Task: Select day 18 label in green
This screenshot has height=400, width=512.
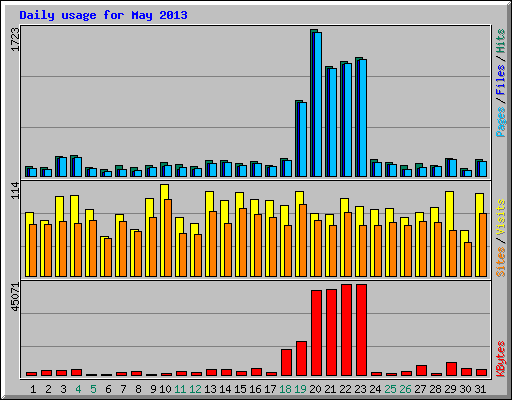Action: click(x=285, y=389)
